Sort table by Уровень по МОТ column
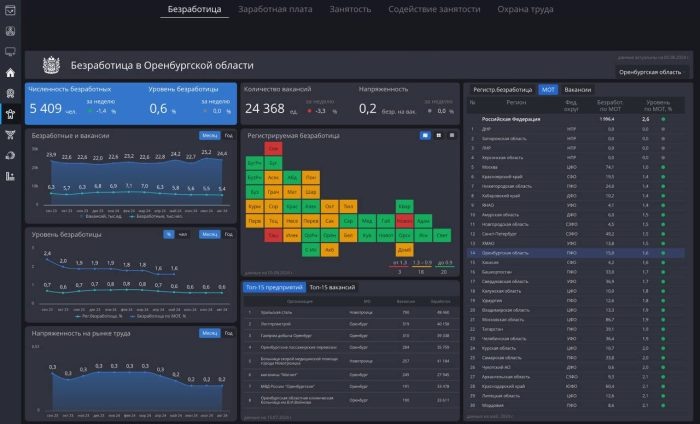The image size is (700, 424). [x=658, y=106]
